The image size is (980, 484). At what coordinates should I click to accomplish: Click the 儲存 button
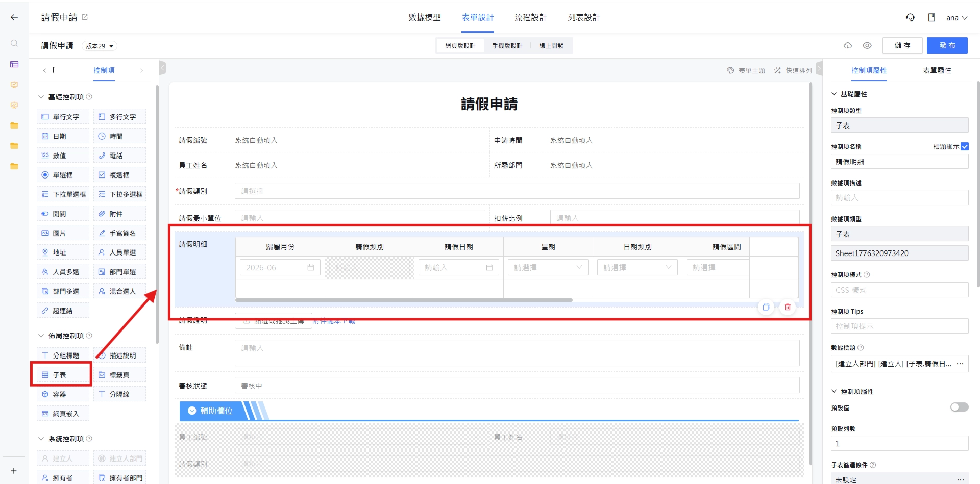click(902, 45)
